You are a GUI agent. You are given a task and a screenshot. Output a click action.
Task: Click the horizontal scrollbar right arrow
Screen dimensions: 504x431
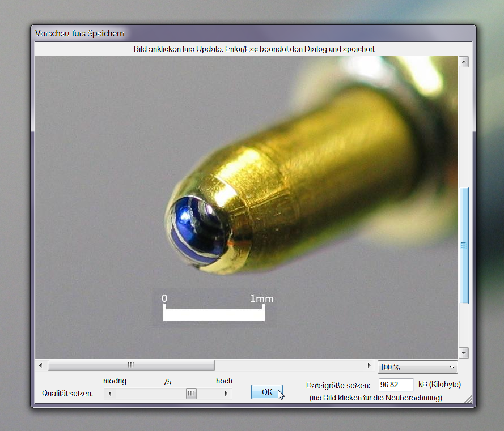coord(369,365)
